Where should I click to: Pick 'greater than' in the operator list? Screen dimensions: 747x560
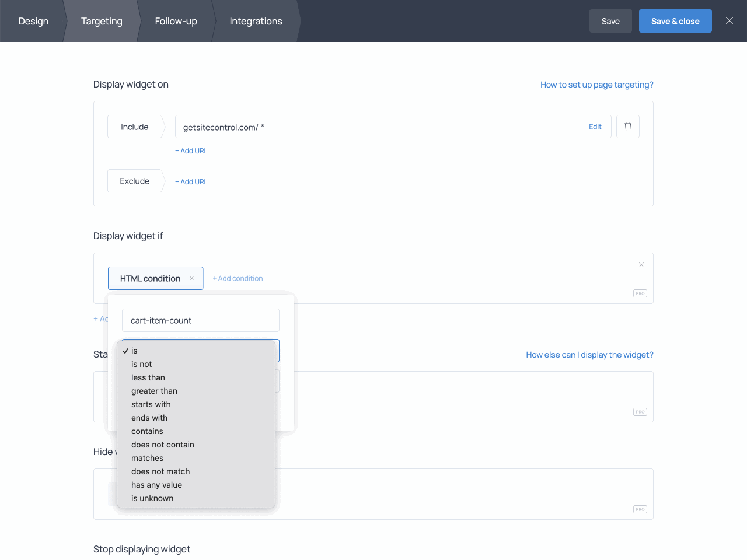[154, 391]
